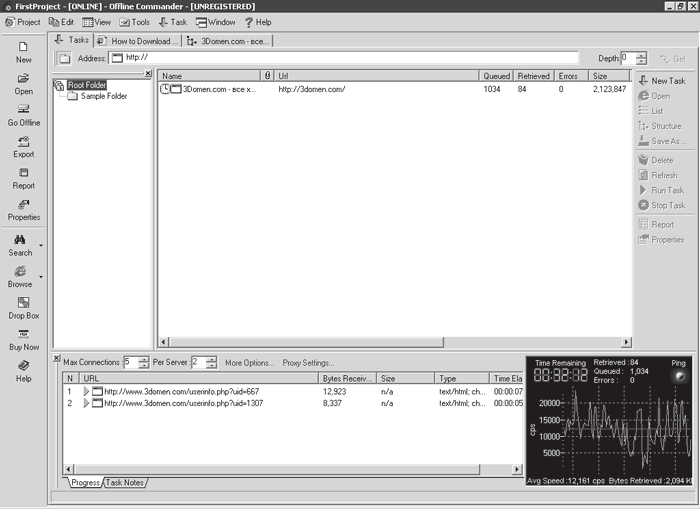This screenshot has height=509, width=700.
Task: Adjust the Depth spinner arrows
Action: tap(642, 58)
